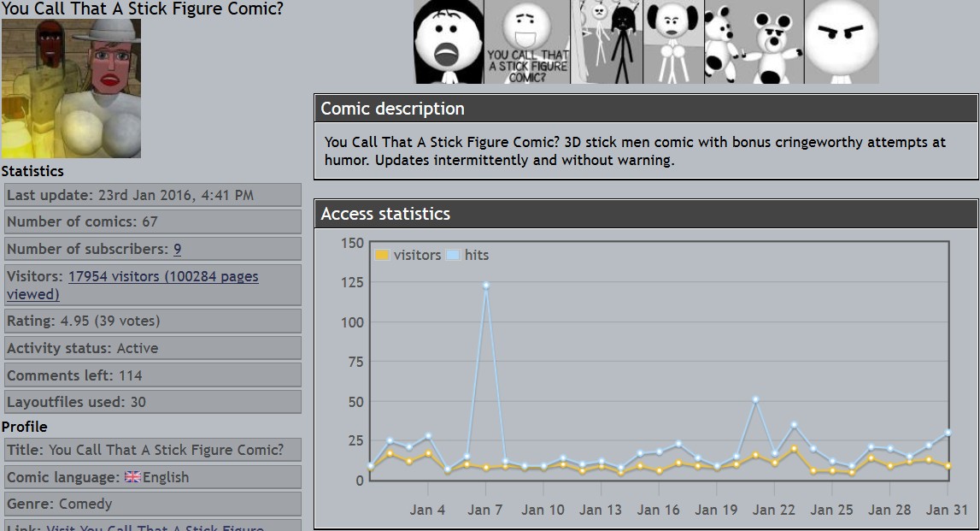Open the comic avatar thumbnail image

71,89
